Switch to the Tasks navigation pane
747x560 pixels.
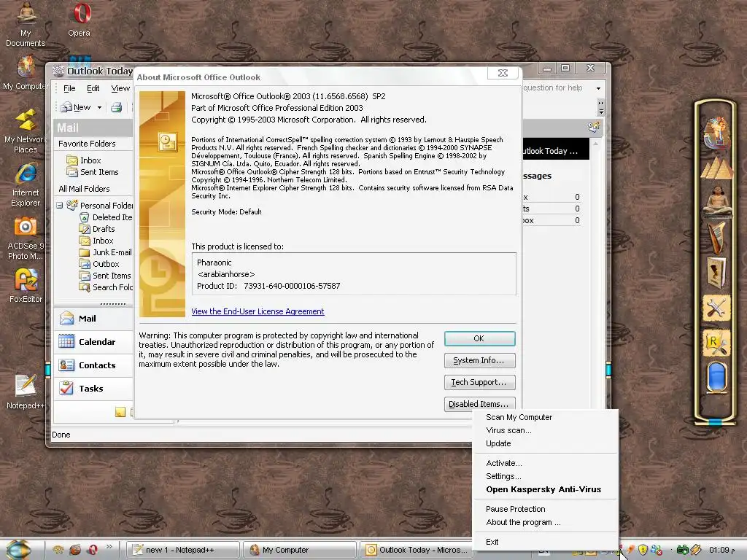pyautogui.click(x=93, y=389)
